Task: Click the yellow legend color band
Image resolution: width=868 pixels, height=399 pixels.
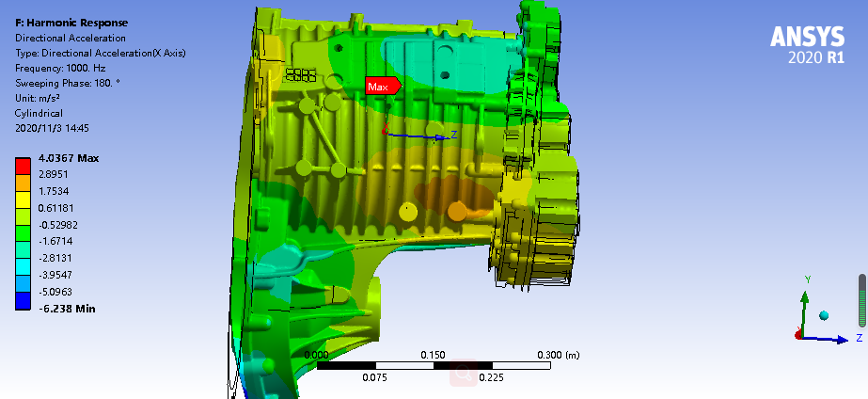Action: tap(22, 199)
